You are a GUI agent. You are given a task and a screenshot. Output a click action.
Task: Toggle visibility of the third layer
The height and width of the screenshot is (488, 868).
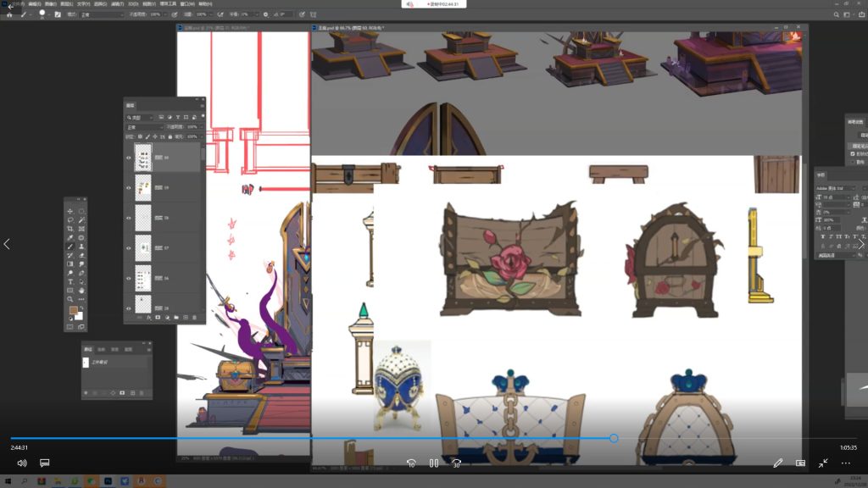click(129, 218)
